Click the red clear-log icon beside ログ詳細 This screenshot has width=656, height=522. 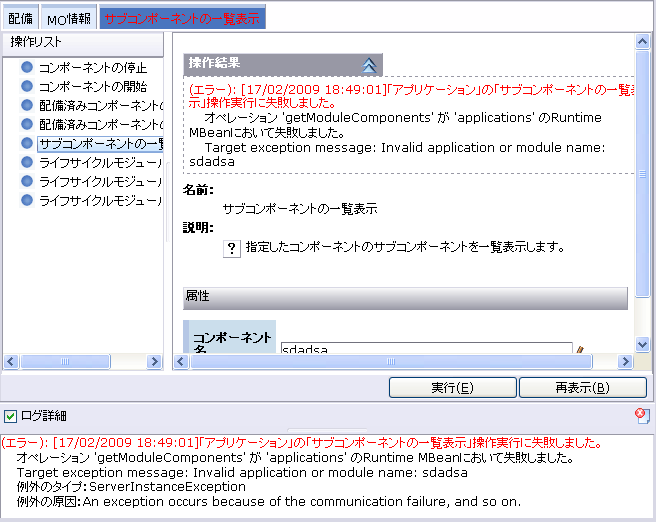[642, 415]
